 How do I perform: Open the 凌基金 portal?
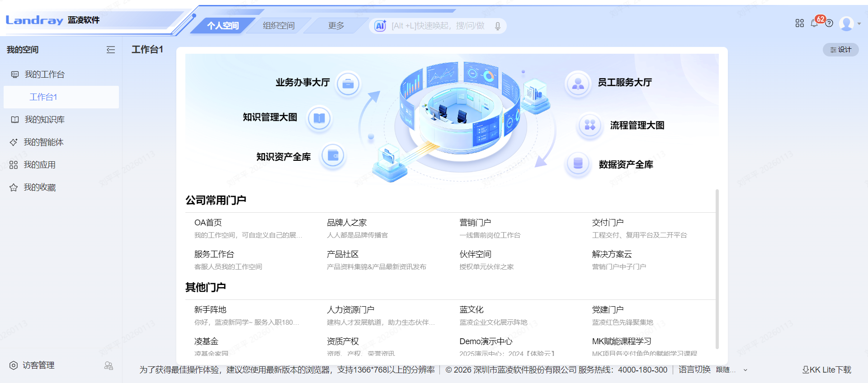click(206, 341)
